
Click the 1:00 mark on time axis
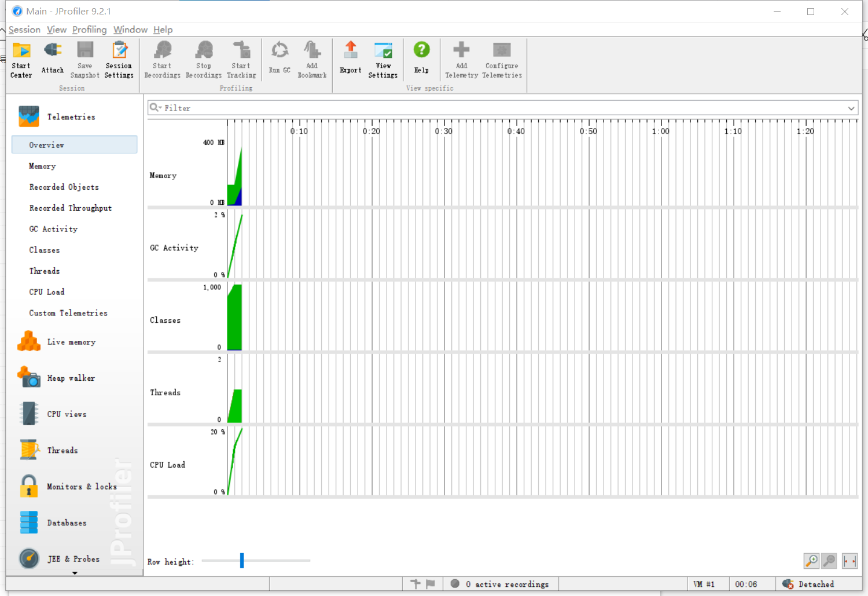pyautogui.click(x=661, y=131)
